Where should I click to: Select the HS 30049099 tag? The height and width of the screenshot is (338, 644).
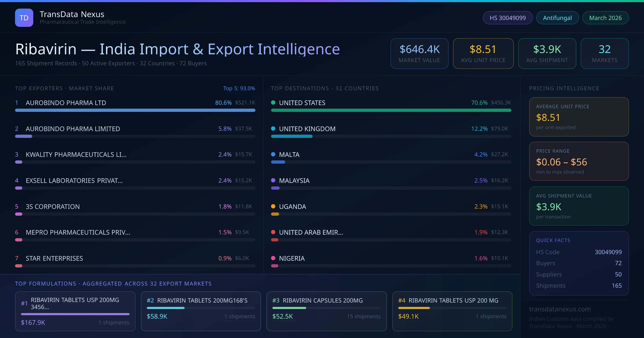click(507, 18)
